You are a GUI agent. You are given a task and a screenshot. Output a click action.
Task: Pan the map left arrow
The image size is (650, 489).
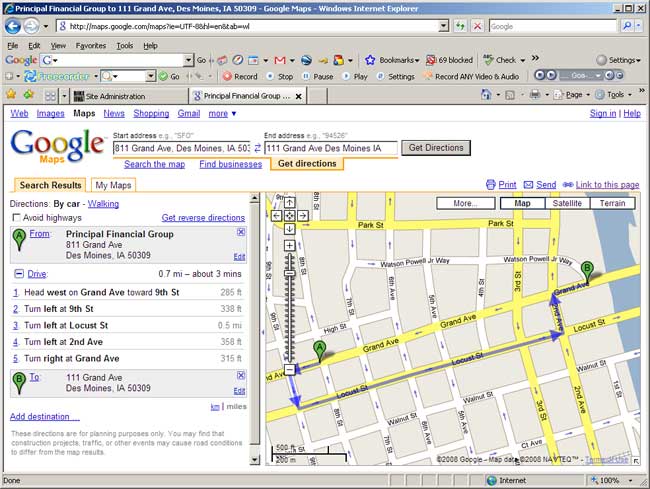point(276,215)
